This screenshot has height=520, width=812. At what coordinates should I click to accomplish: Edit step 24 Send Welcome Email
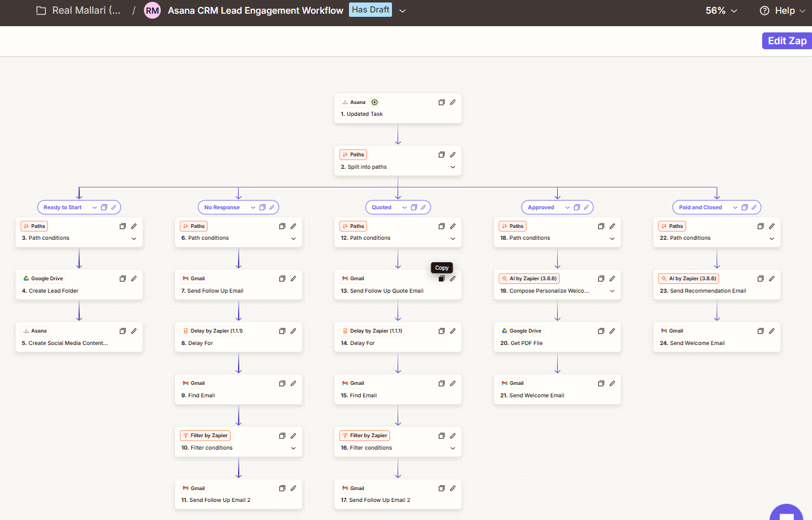tap(772, 331)
